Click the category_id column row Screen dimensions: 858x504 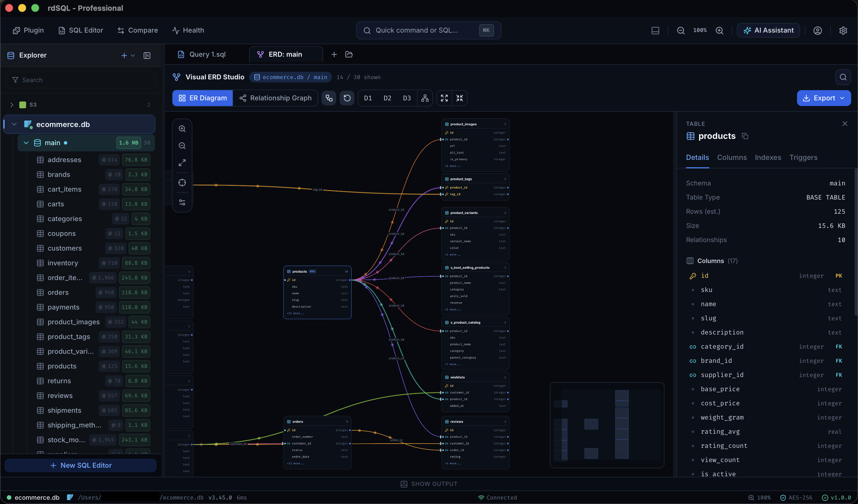point(766,347)
